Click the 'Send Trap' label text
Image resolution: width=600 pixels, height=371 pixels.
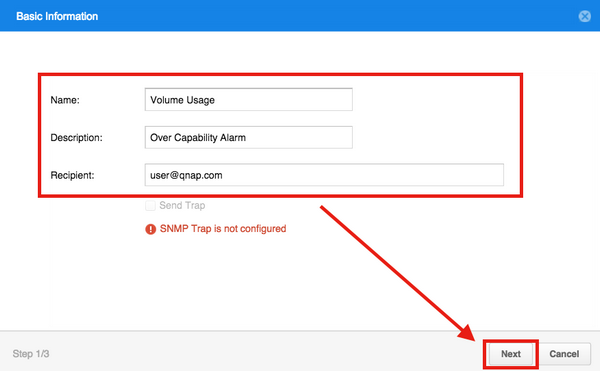[x=182, y=205]
